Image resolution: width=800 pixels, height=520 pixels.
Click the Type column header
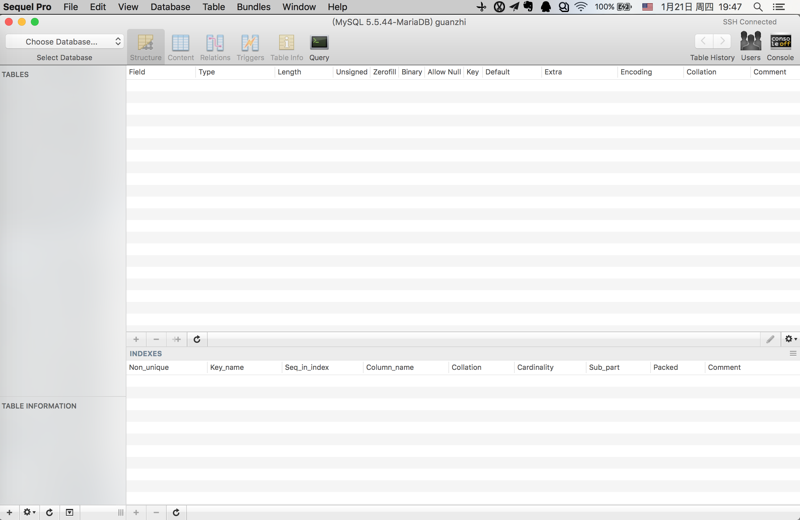pyautogui.click(x=235, y=72)
